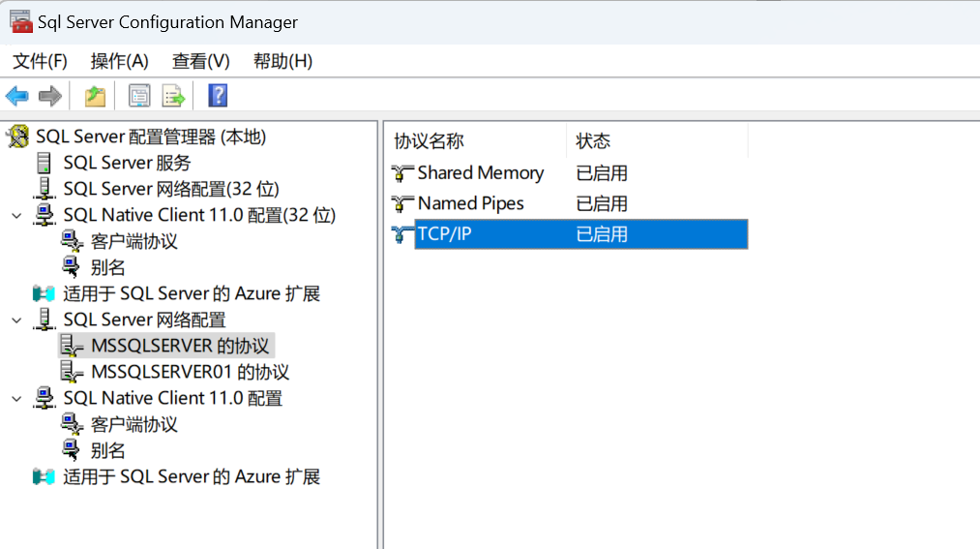
Task: Select 别名 under the 32-bit Native Client
Action: pos(107,267)
